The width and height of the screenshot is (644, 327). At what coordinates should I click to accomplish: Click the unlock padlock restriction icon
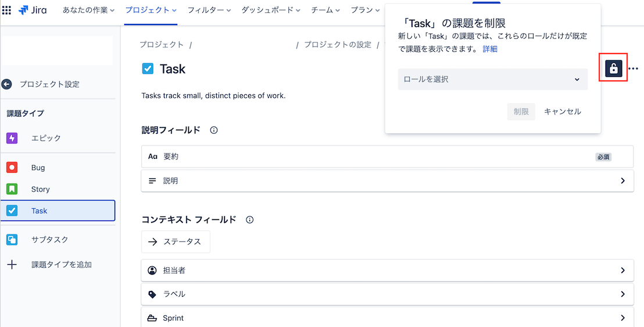(x=614, y=68)
